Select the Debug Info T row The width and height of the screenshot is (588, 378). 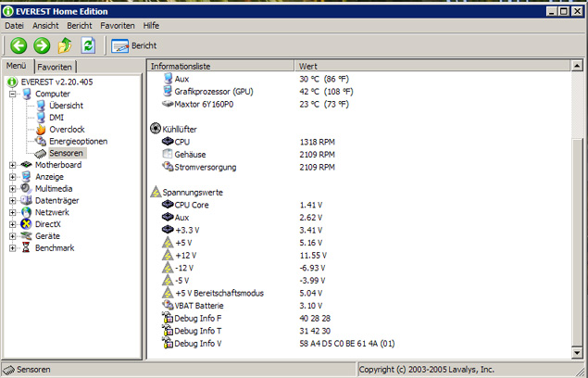tap(359, 331)
